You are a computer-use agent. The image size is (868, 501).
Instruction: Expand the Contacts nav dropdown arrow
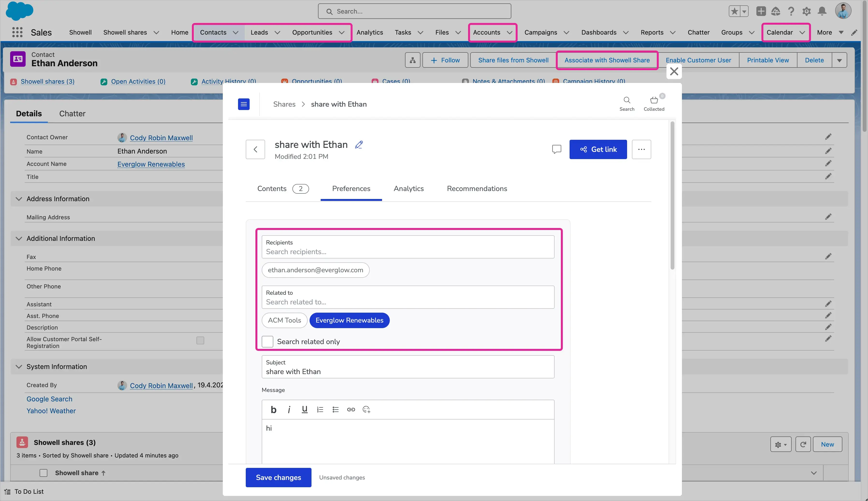pos(236,32)
